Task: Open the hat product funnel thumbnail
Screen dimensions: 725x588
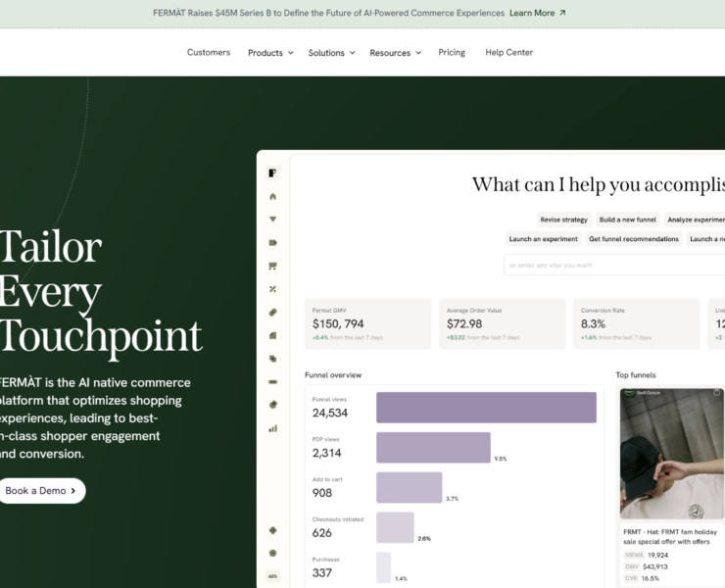Action: coord(672,454)
